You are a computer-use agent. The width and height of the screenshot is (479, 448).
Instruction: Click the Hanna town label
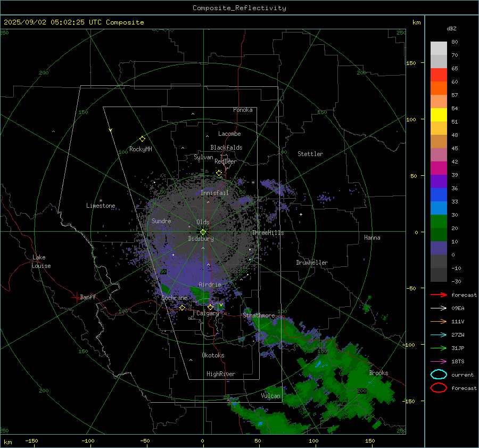pos(372,238)
